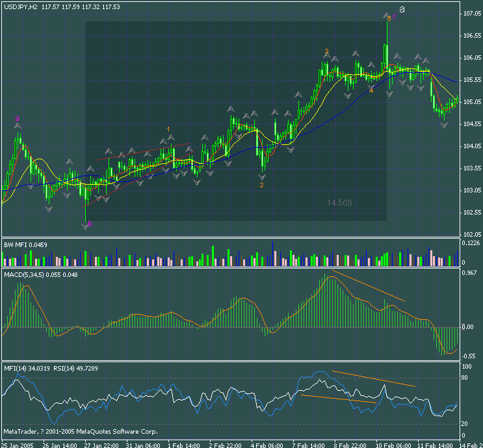Click the '25 Jan 2005' date axis label
The image size is (483, 448).
point(18,445)
